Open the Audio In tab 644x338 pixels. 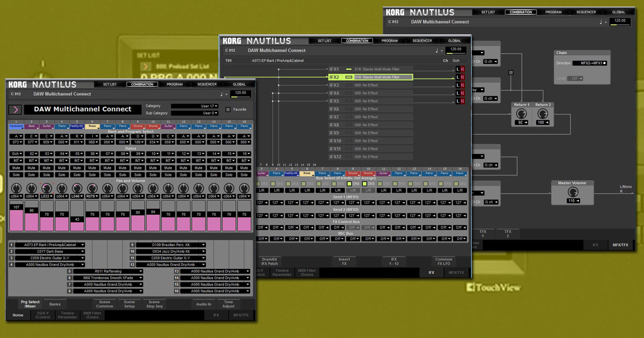[x=204, y=304]
